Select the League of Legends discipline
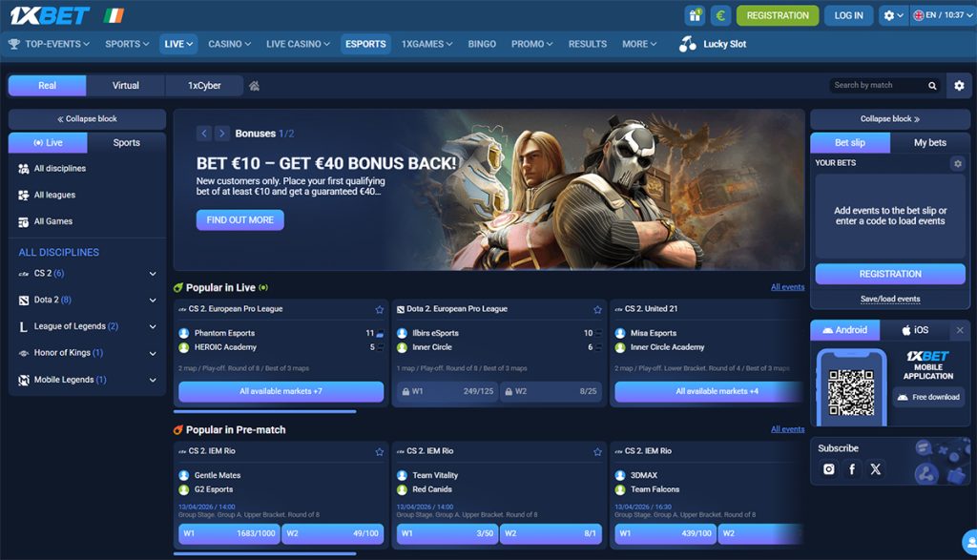977x560 pixels. pyautogui.click(x=75, y=326)
